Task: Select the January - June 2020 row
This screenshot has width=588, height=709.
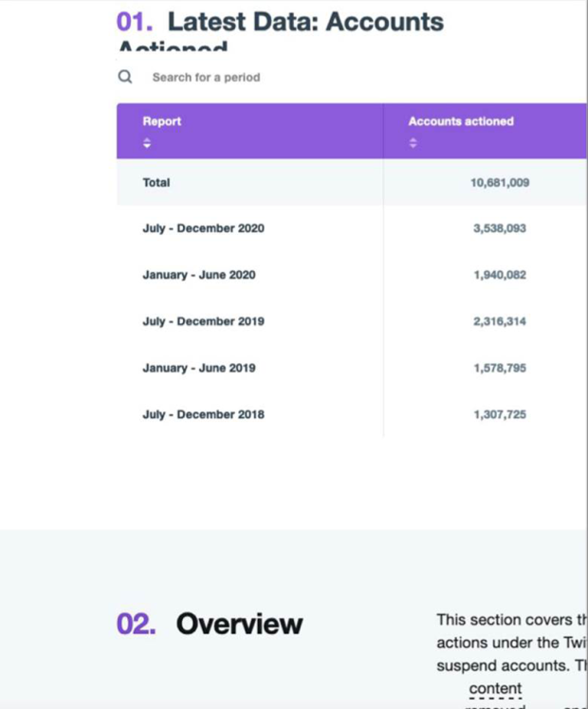Action: 198,275
